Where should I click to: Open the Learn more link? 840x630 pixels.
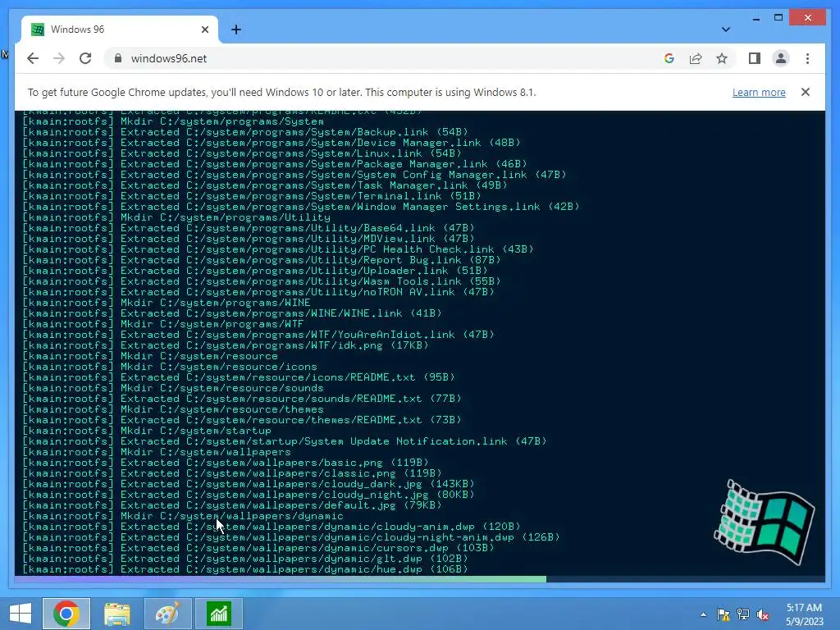pyautogui.click(x=759, y=92)
